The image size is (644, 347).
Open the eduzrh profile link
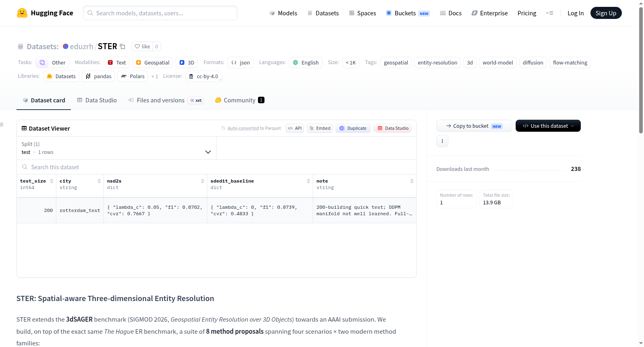pos(82,46)
